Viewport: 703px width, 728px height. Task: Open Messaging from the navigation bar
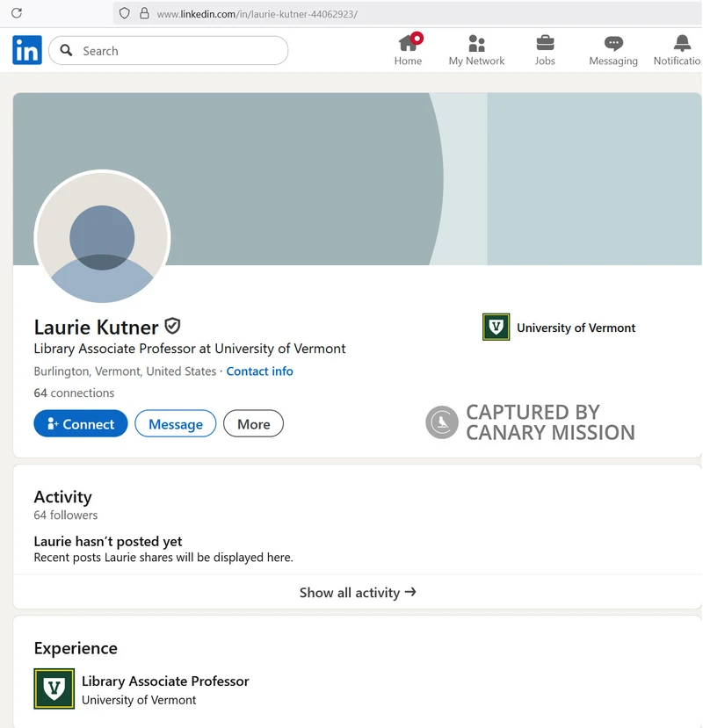(613, 50)
